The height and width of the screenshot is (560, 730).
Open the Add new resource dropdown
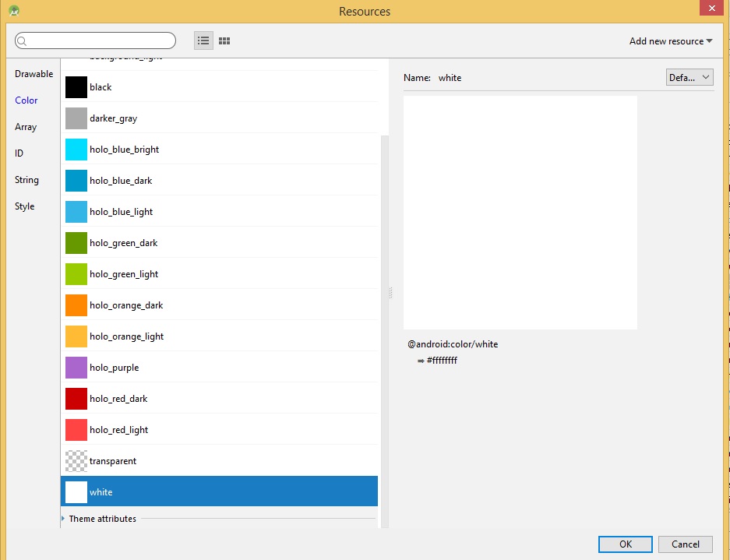coord(670,41)
